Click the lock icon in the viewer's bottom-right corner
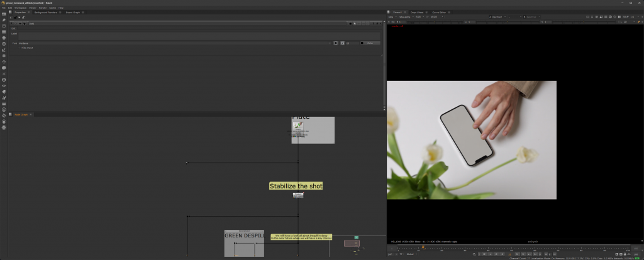 click(625, 254)
